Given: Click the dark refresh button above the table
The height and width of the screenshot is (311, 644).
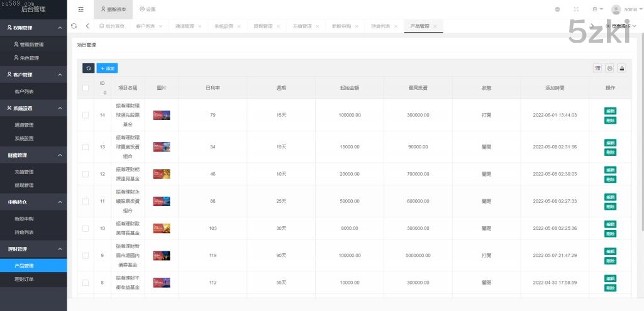Looking at the screenshot, I should [x=88, y=68].
